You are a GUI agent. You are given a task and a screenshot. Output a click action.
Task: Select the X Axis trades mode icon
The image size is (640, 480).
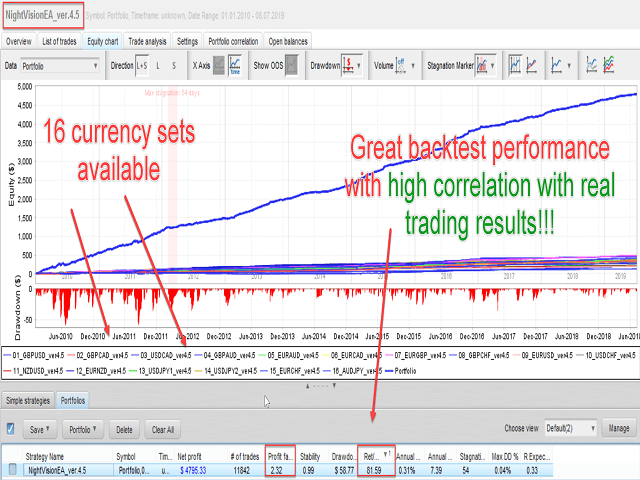(x=219, y=65)
